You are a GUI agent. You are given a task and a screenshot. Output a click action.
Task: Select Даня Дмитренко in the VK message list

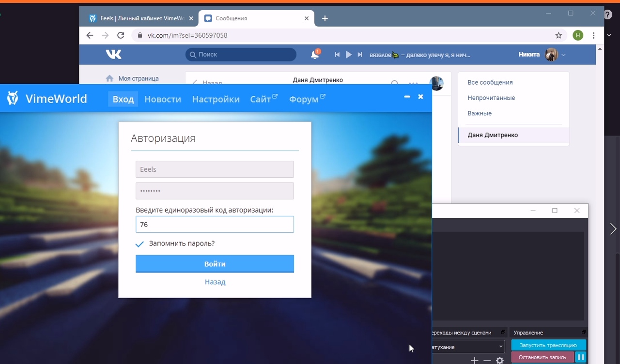point(513,135)
